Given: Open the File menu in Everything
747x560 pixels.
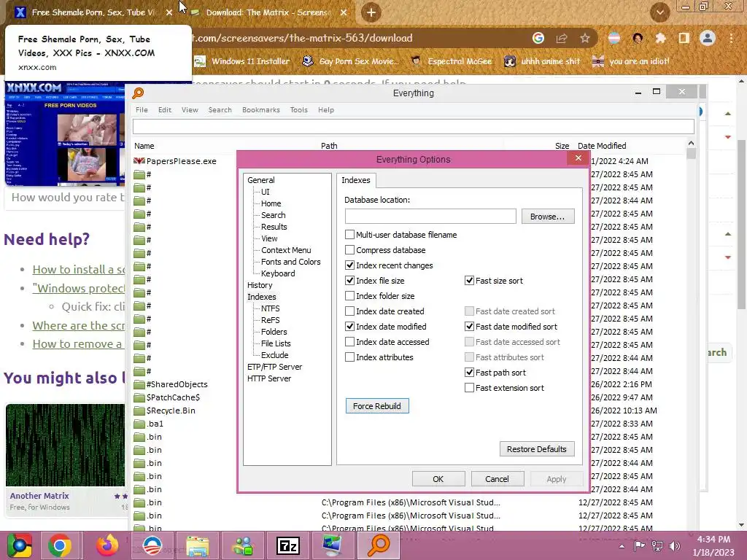Looking at the screenshot, I should [x=142, y=109].
